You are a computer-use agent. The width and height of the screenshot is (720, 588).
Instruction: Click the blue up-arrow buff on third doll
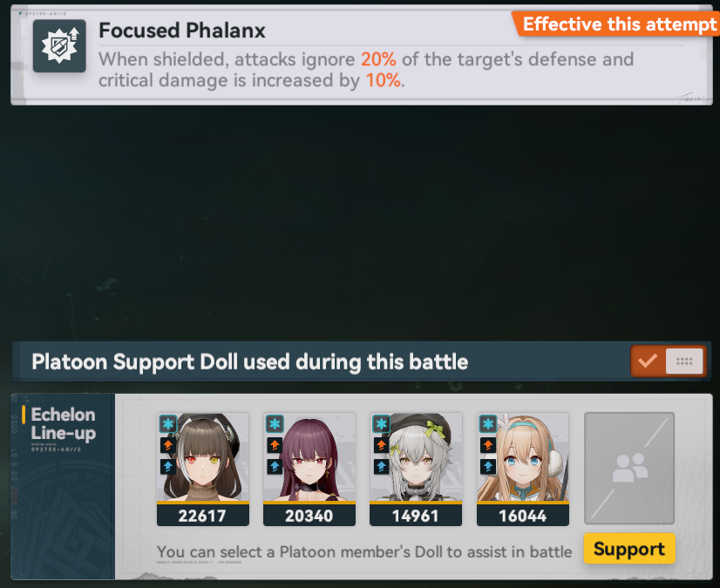[381, 467]
